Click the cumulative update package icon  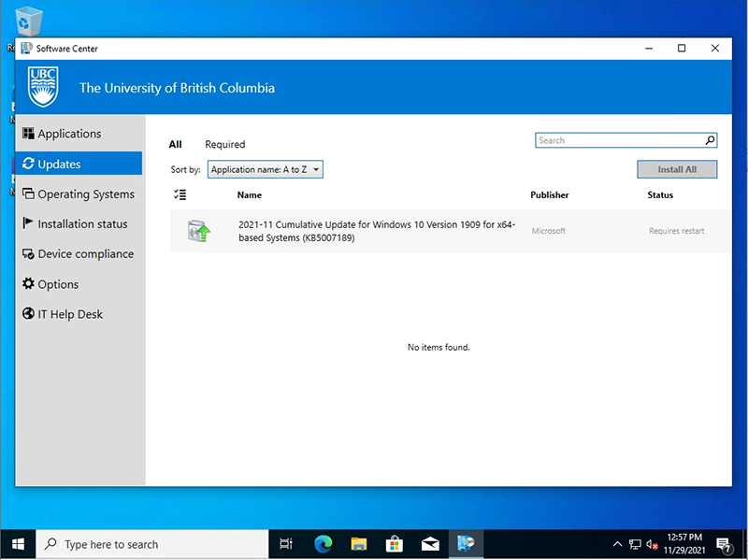198,231
